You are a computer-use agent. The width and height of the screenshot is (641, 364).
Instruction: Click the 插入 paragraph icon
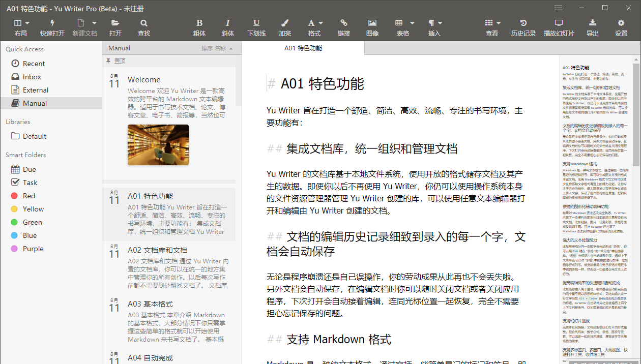[431, 23]
